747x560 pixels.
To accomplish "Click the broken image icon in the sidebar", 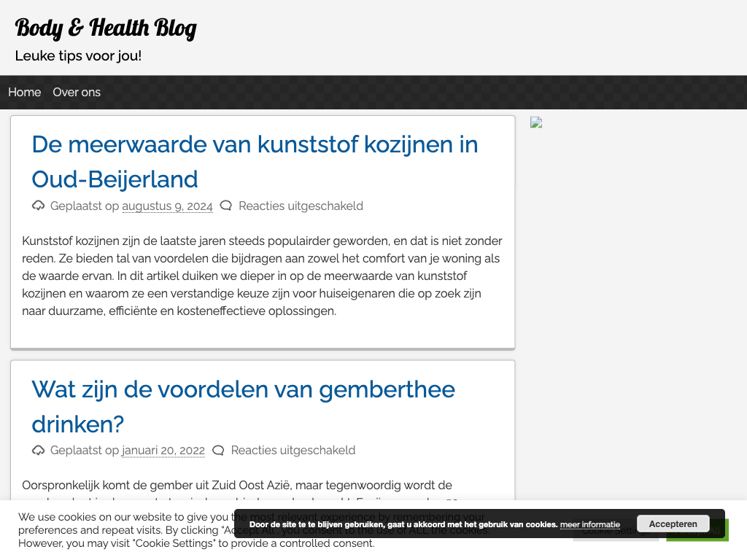I will pyautogui.click(x=536, y=122).
